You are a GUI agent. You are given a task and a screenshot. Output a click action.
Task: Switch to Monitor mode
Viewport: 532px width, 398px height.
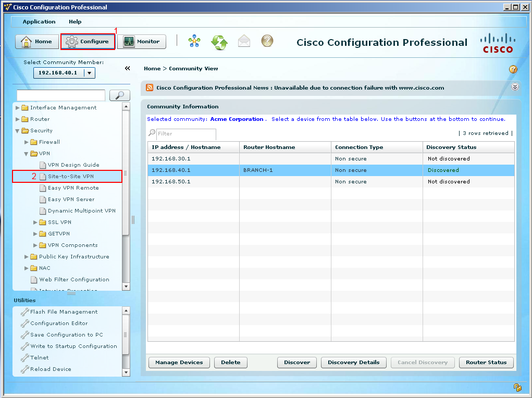[x=142, y=41]
